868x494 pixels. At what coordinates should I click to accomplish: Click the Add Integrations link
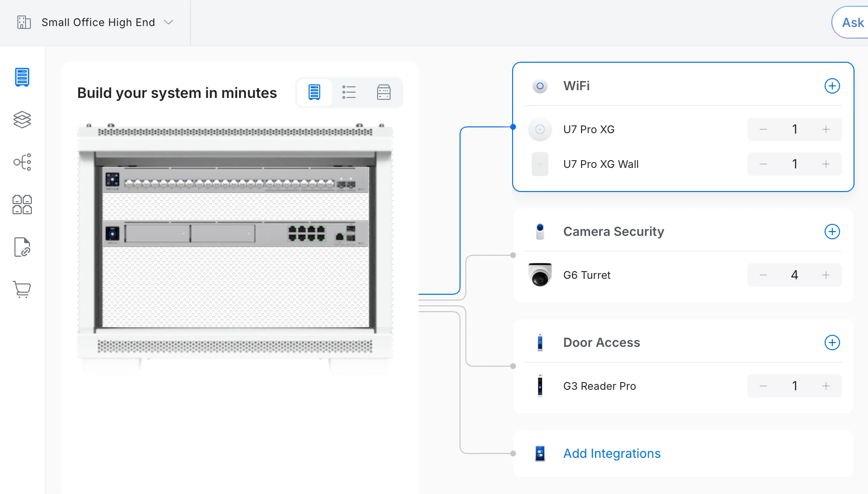coord(612,453)
